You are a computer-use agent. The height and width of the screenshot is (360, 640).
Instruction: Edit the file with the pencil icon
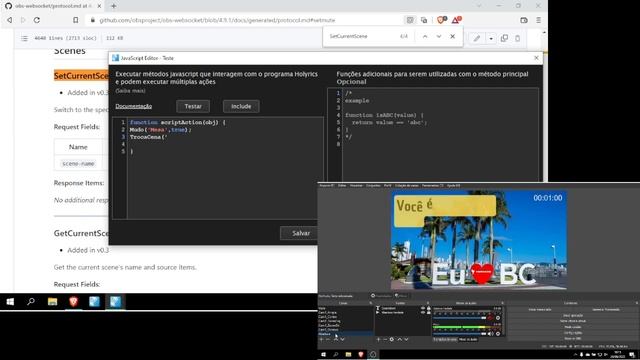[477, 38]
